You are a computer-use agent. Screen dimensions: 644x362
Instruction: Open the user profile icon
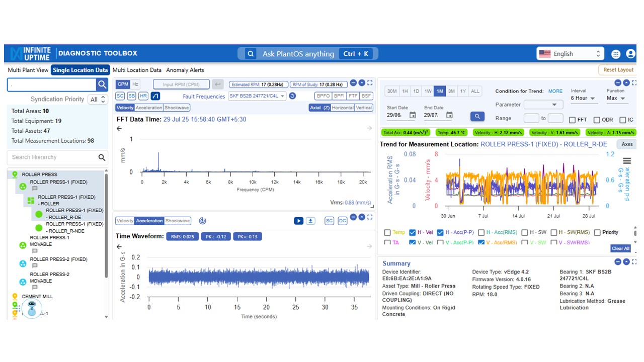(x=630, y=54)
